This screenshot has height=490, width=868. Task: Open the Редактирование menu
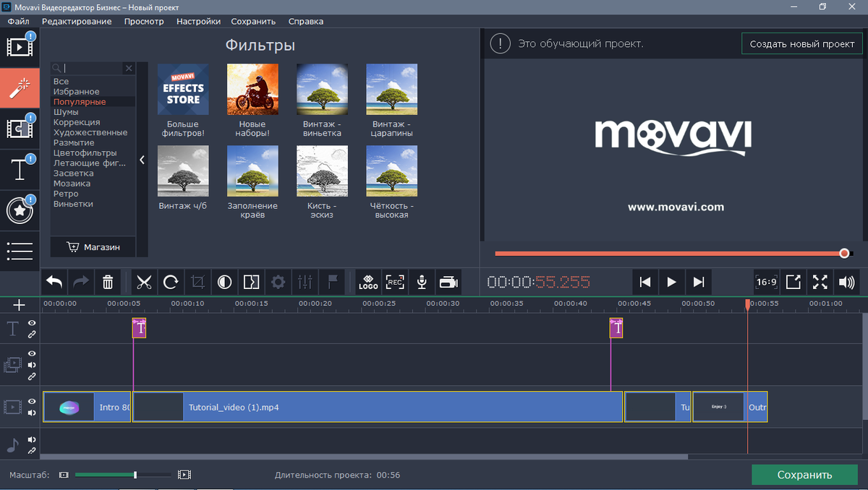pos(77,21)
